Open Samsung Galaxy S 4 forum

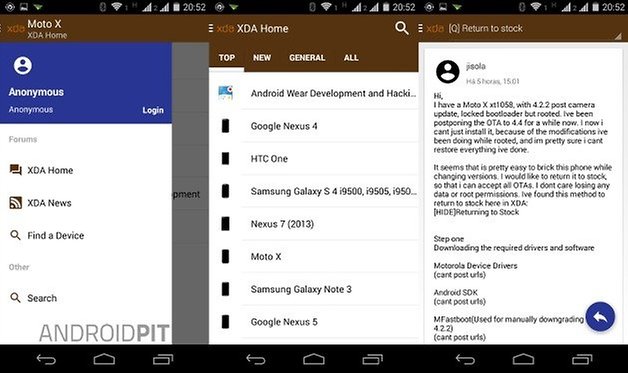tap(314, 191)
